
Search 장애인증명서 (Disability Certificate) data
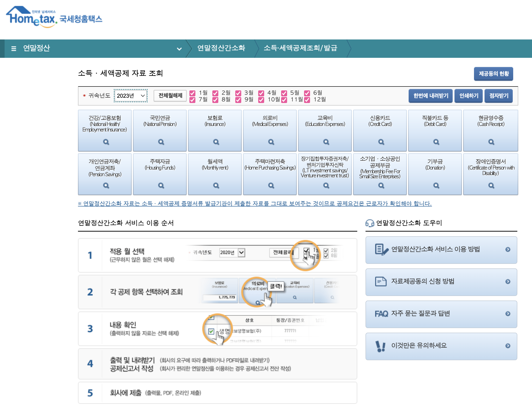click(x=491, y=185)
